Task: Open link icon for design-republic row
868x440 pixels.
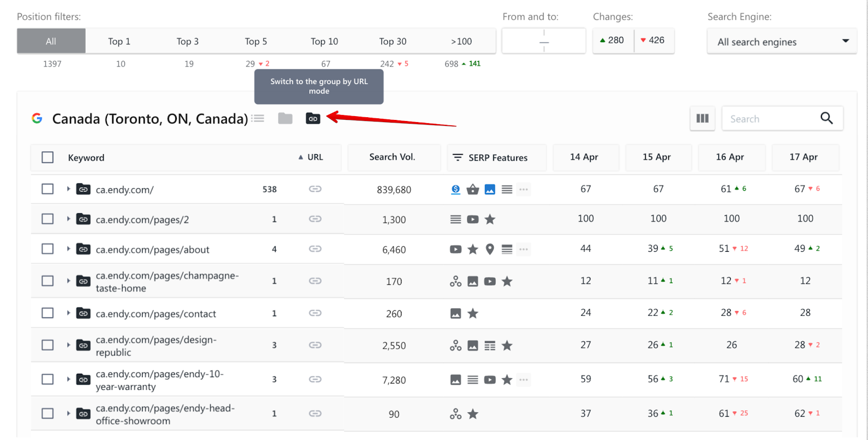Action: 315,345
